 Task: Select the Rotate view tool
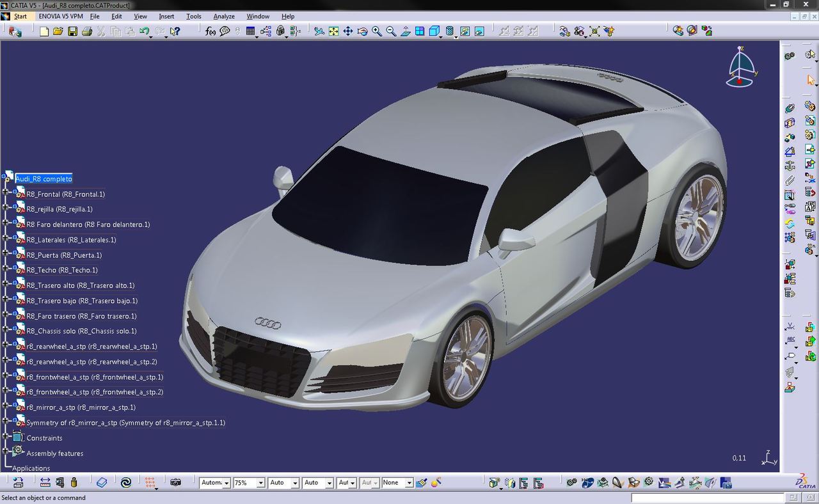click(x=362, y=31)
